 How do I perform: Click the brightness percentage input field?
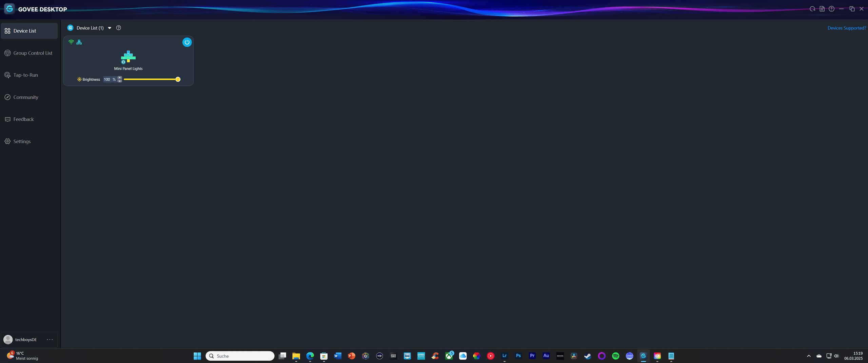(x=110, y=79)
